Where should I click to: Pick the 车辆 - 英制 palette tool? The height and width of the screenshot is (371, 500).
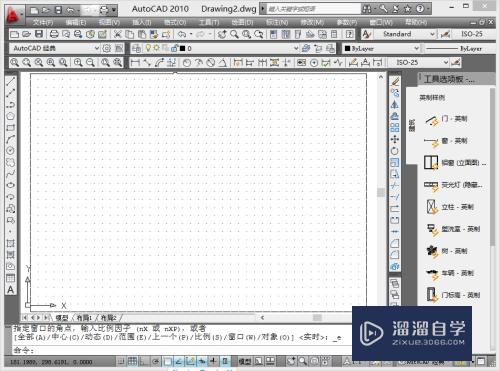pos(450,273)
